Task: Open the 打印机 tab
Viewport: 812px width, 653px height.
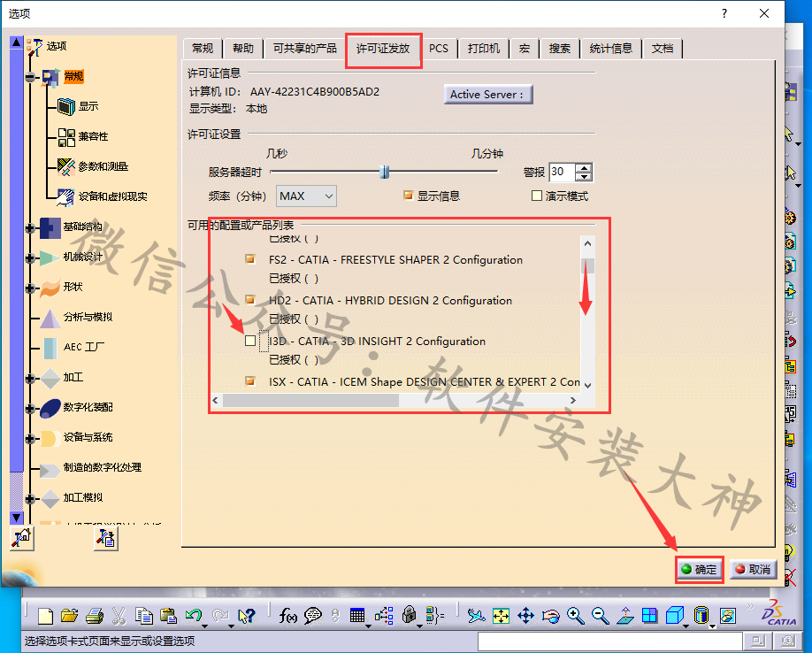Action: [484, 49]
